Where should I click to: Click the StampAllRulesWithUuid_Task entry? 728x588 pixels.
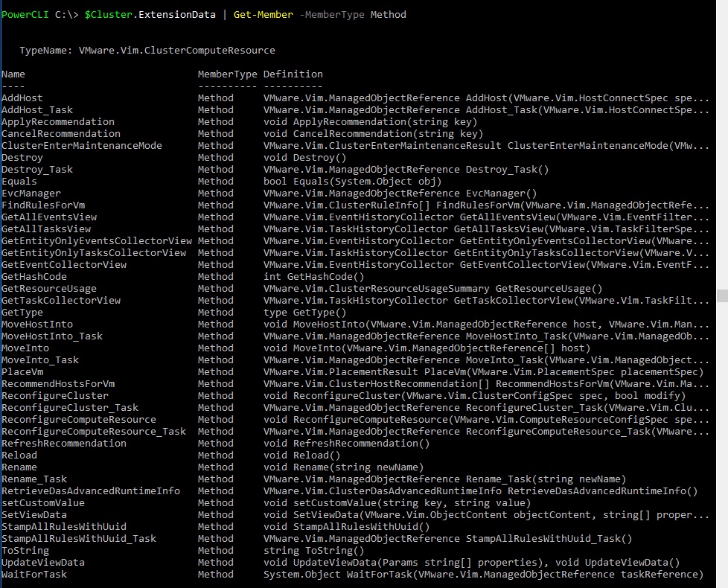(78, 538)
